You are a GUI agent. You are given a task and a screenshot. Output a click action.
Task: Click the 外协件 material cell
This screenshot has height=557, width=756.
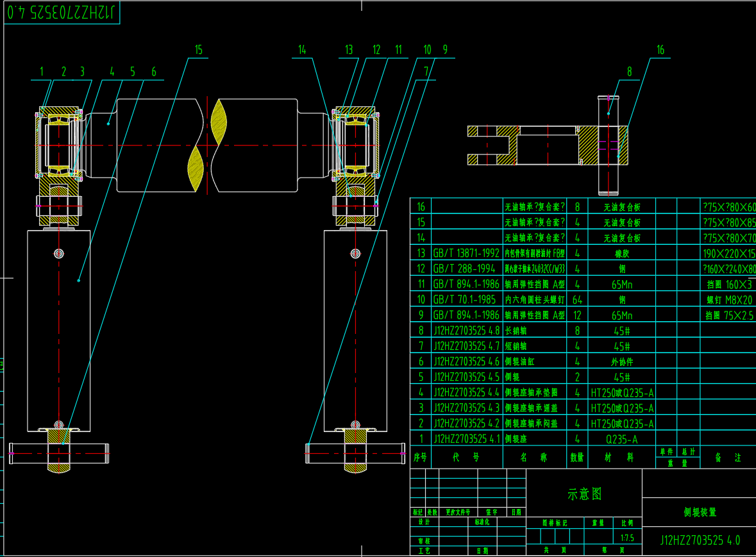point(622,362)
